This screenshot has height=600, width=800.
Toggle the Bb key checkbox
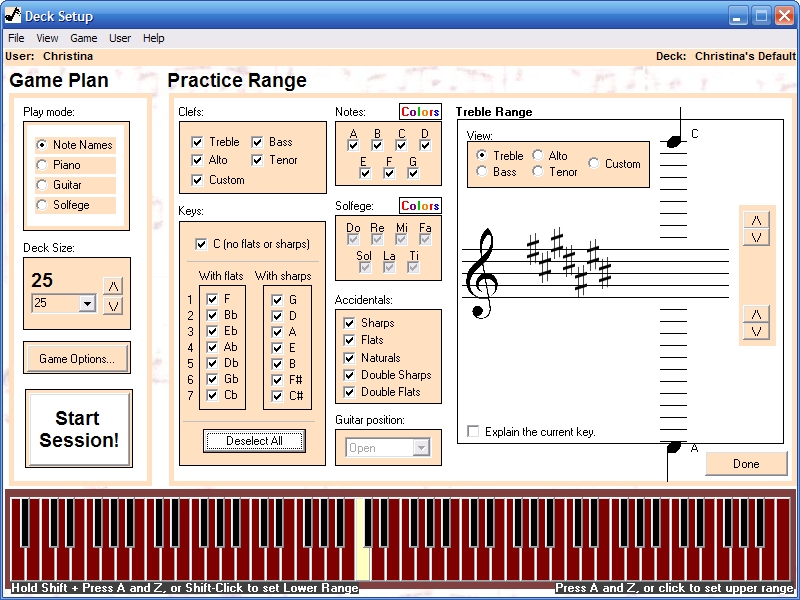212,315
